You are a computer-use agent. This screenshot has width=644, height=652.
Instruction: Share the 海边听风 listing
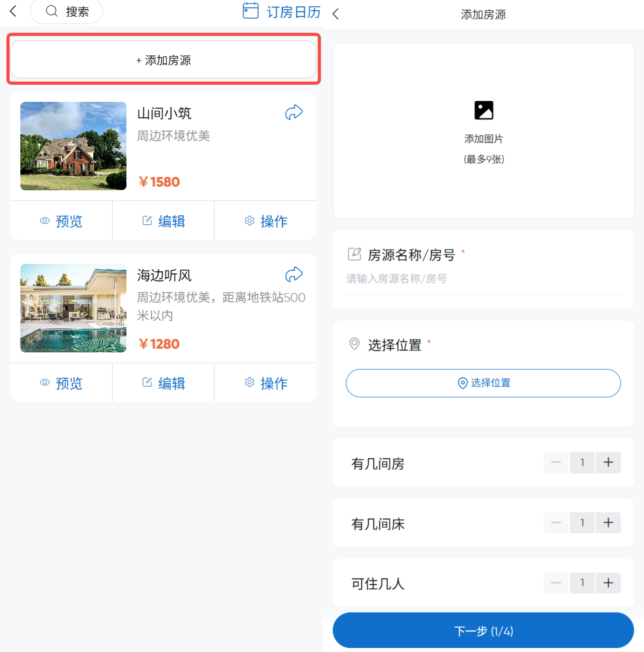pyautogui.click(x=294, y=274)
